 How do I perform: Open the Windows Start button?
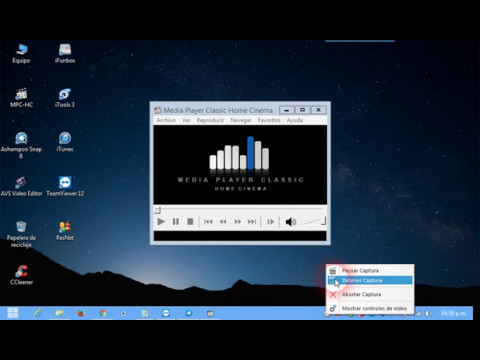[x=13, y=313]
